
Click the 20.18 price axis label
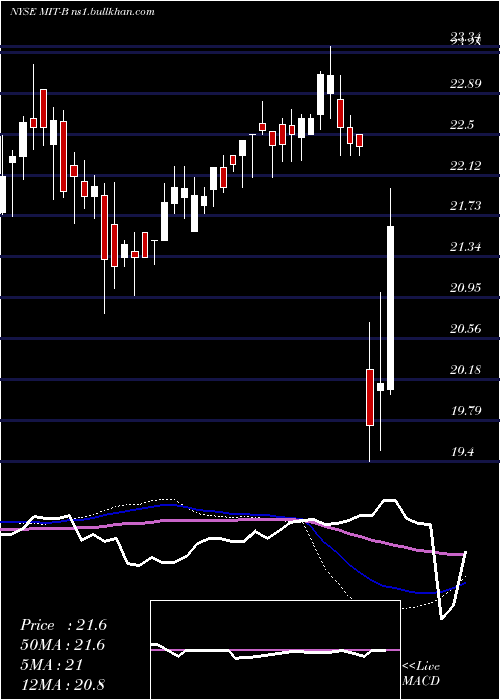tap(466, 370)
